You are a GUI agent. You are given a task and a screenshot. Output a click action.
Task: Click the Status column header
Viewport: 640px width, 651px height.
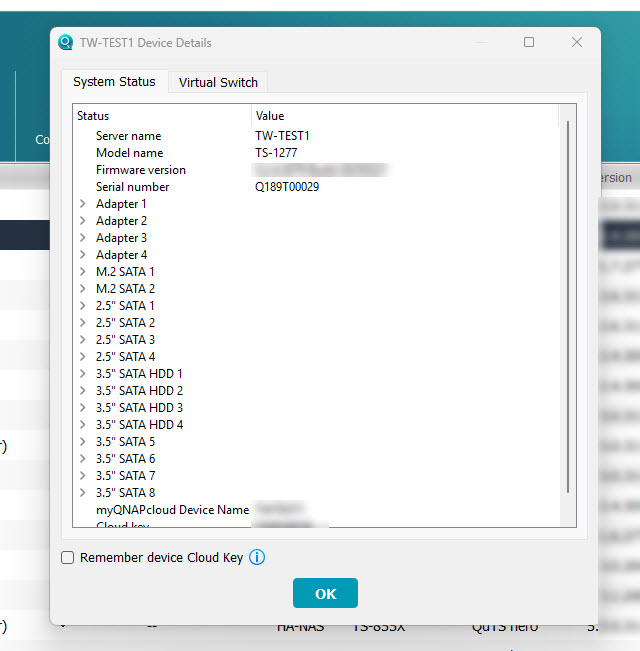coord(160,116)
